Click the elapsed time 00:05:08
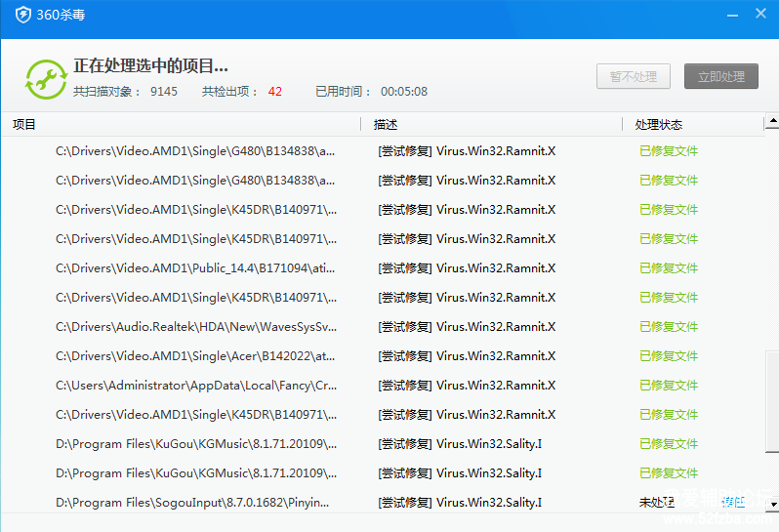Screen dimensions: 779x532 [404, 92]
